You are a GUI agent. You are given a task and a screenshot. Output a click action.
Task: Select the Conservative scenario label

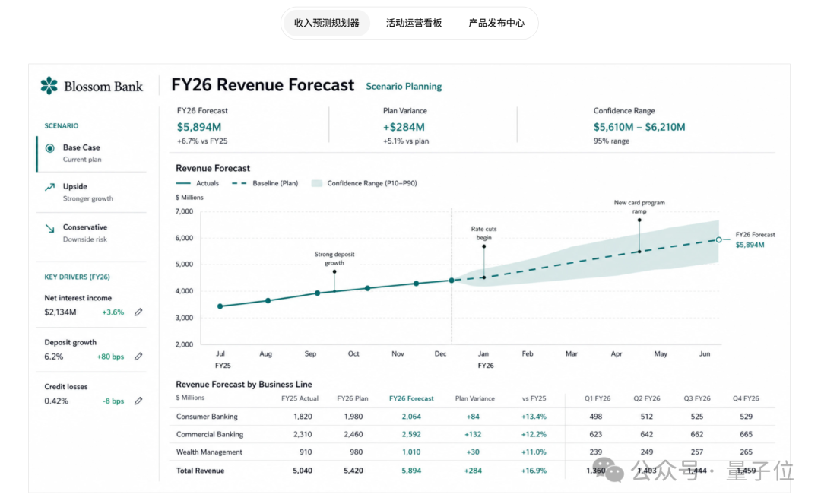click(x=85, y=227)
